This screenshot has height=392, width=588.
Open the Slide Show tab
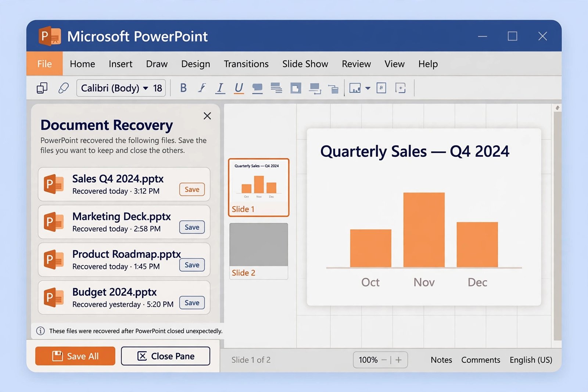(305, 64)
